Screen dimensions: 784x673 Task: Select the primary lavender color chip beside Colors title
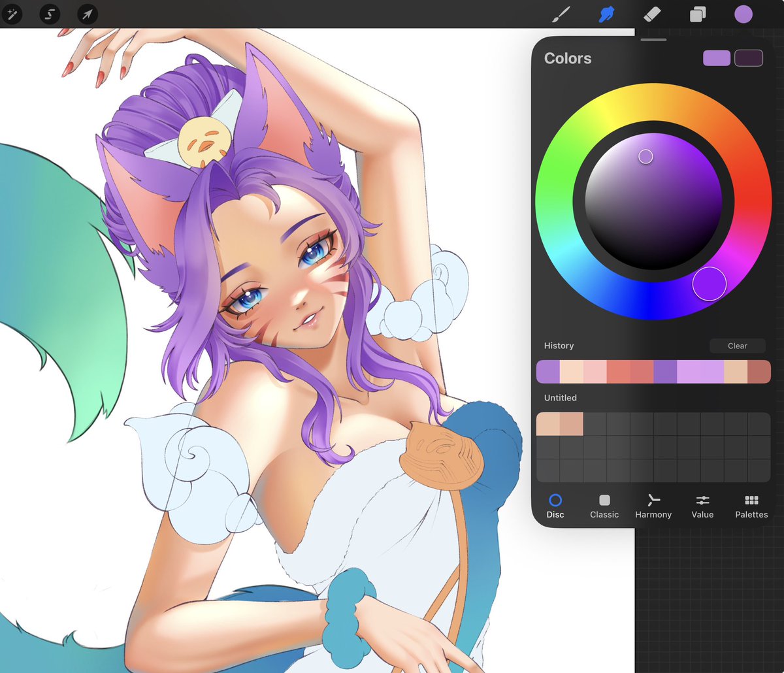717,58
